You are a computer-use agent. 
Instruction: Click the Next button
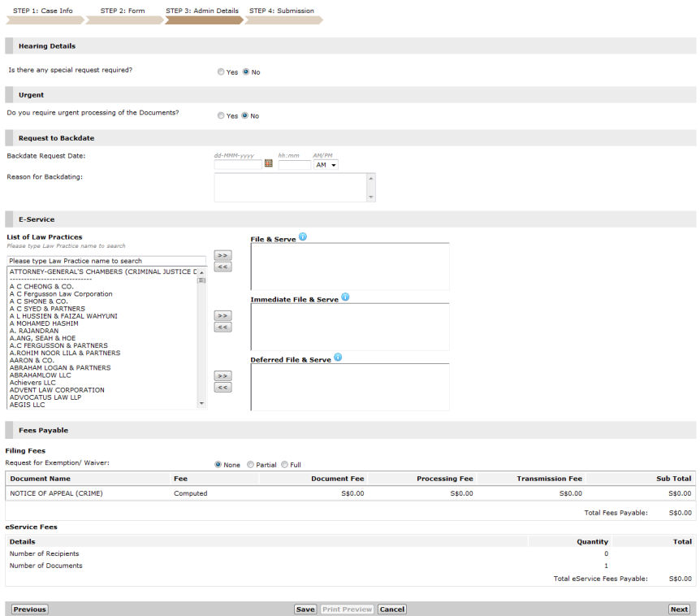coord(679,609)
